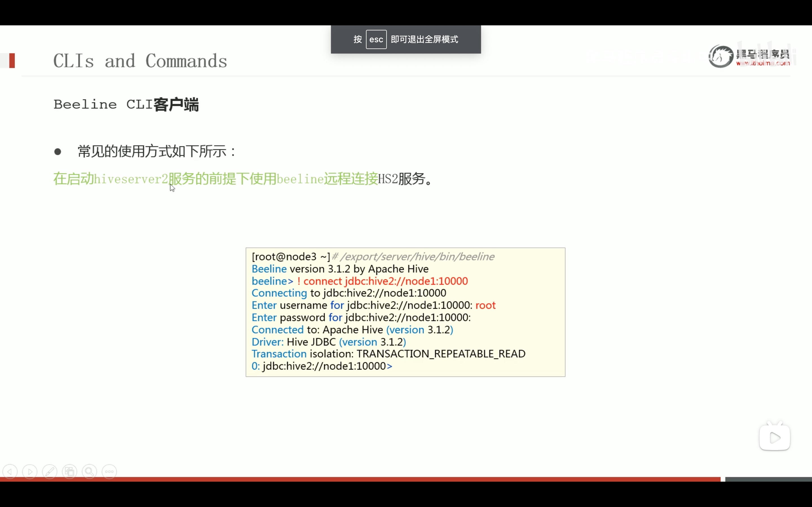Advance with the next slide arrow
812x507 pixels.
pyautogui.click(x=30, y=472)
